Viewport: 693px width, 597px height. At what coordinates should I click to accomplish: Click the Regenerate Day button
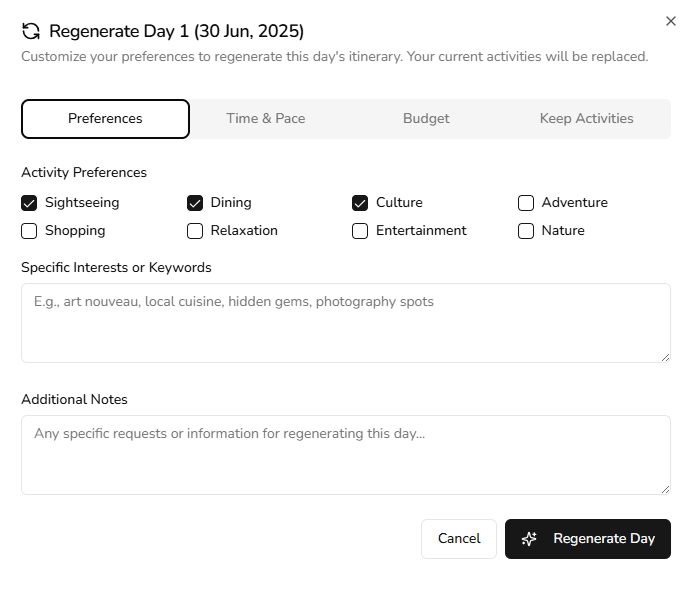(x=588, y=539)
